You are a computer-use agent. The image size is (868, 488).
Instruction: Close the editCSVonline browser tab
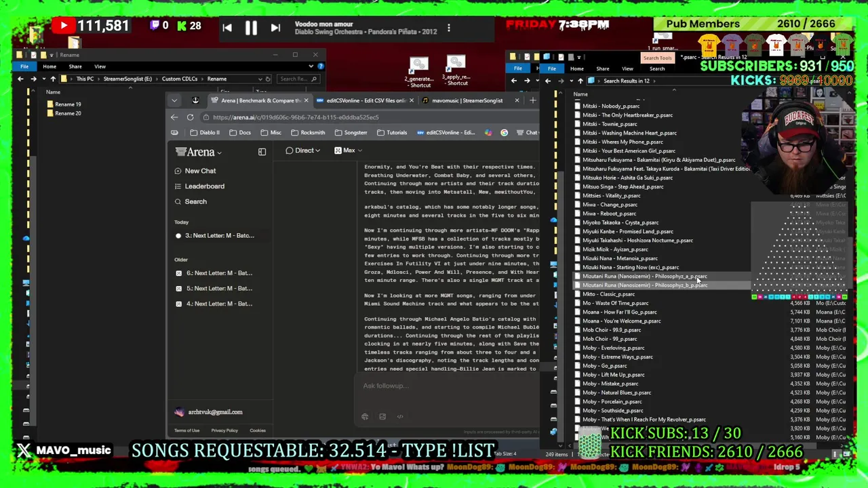tap(411, 100)
